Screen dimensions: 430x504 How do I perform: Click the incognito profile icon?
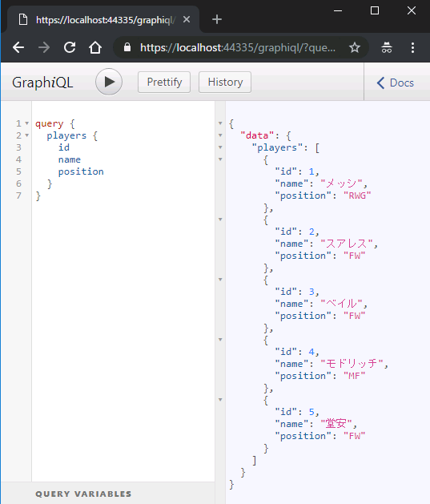(387, 47)
